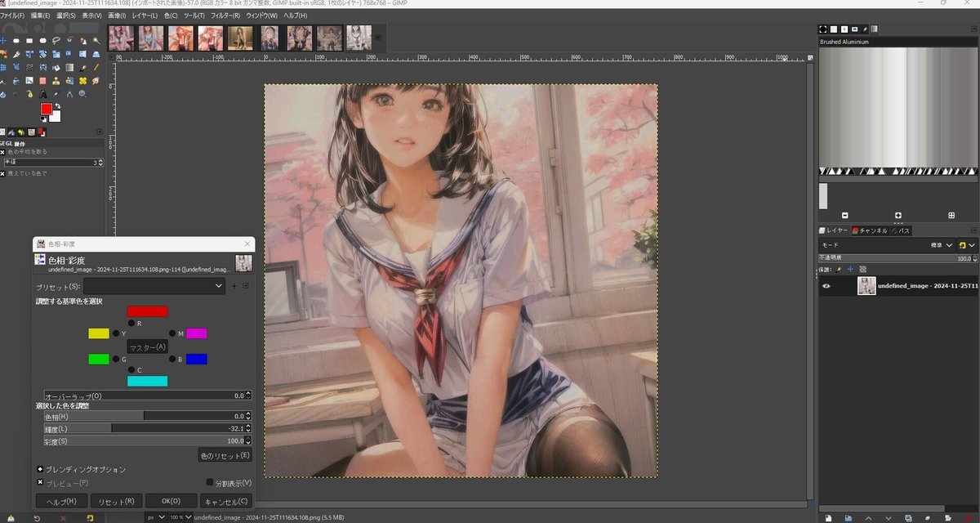Select the Move tool in the toolbox
980x523 pixels.
[3, 40]
